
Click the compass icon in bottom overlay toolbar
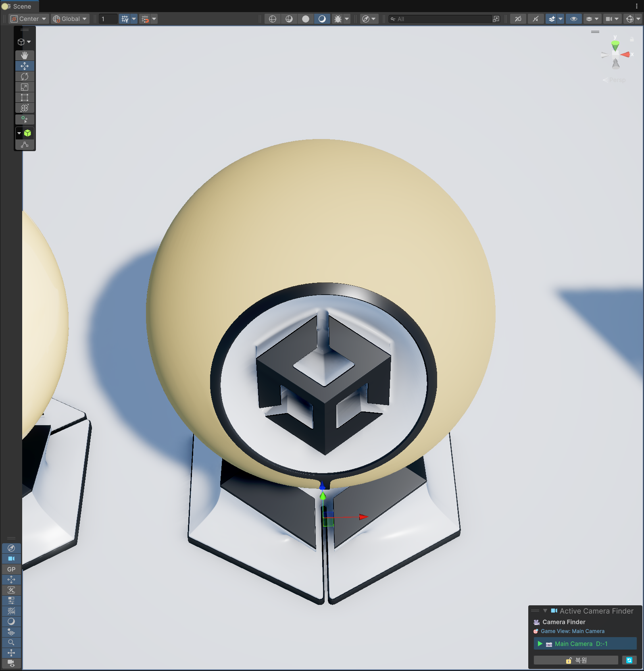(x=11, y=548)
